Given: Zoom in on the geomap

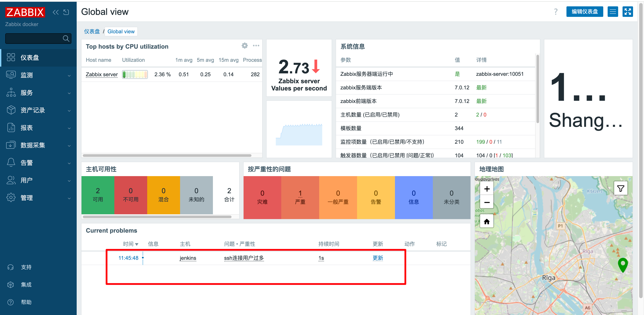Looking at the screenshot, I should click(487, 189).
